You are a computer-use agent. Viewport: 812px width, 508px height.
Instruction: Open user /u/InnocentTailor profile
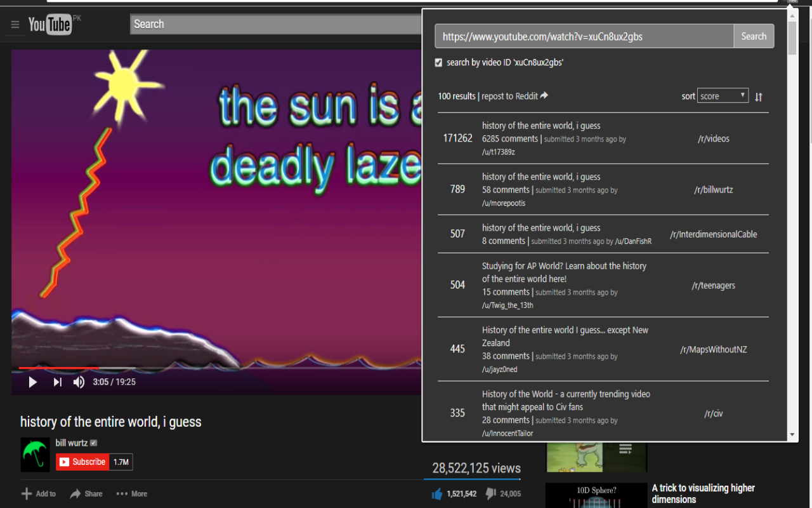[x=507, y=434]
